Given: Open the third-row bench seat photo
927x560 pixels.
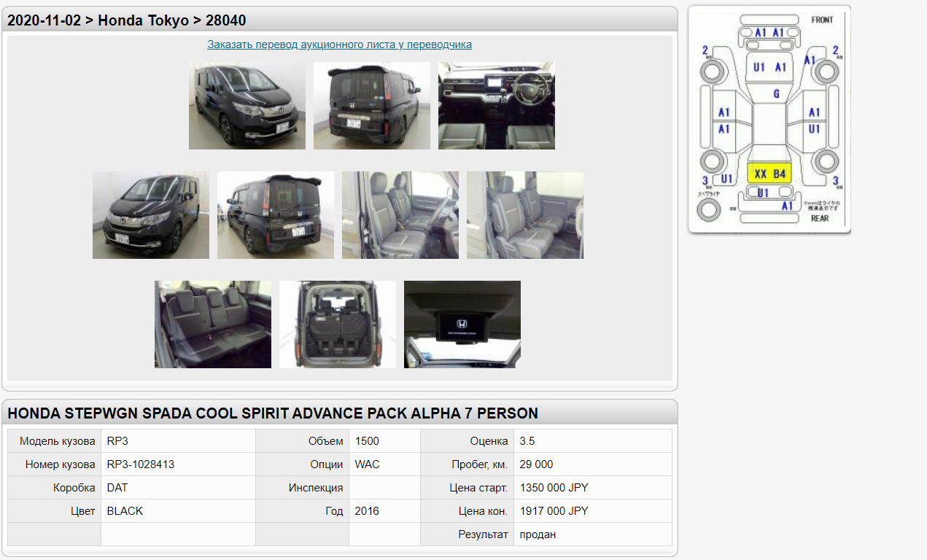Looking at the screenshot, I should (x=213, y=324).
